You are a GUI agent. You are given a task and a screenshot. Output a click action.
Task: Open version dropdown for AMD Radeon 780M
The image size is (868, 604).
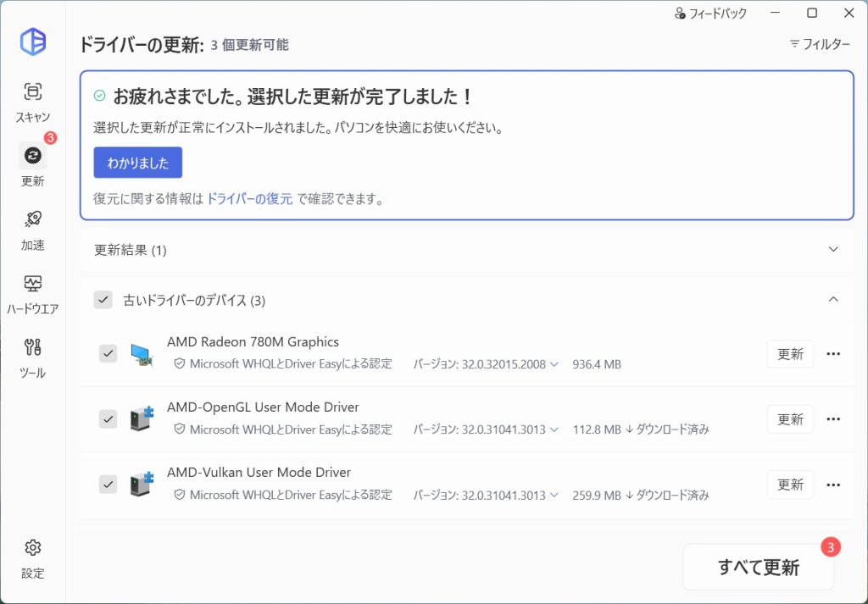click(x=554, y=364)
